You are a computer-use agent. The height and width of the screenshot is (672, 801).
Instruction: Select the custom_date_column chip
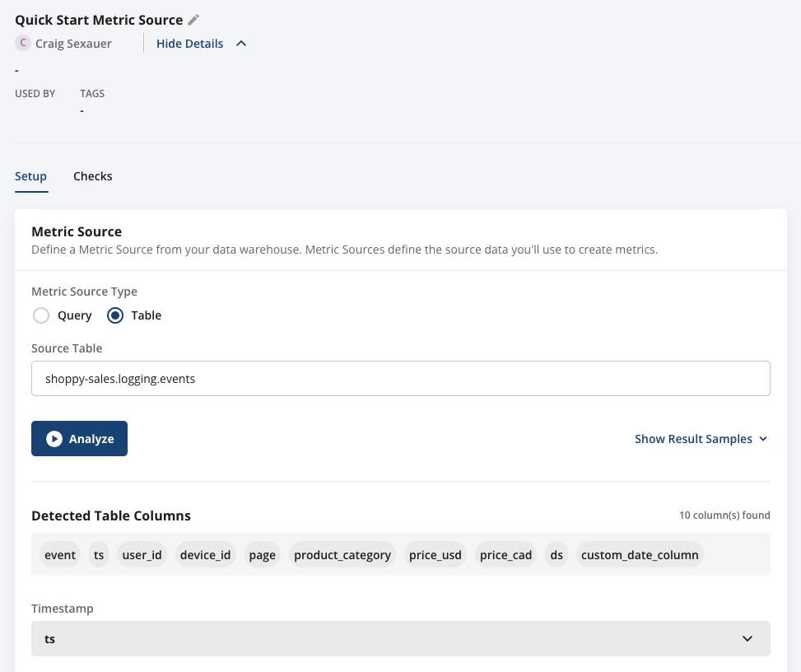click(x=640, y=554)
